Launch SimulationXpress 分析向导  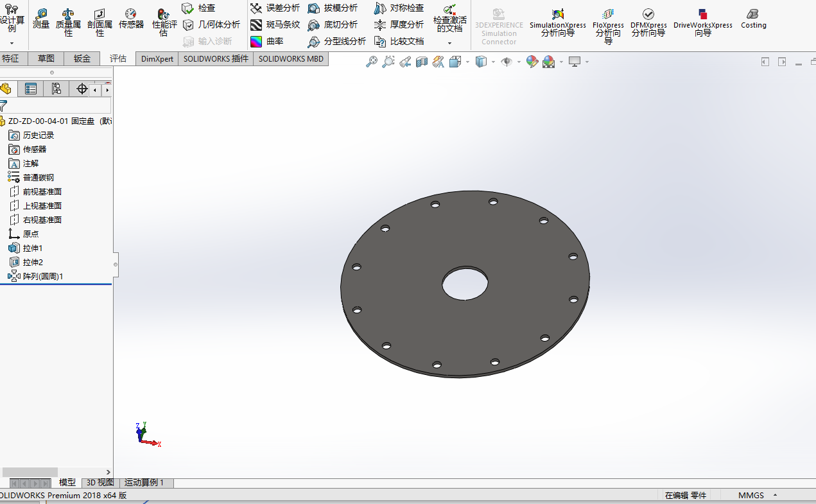click(x=557, y=23)
